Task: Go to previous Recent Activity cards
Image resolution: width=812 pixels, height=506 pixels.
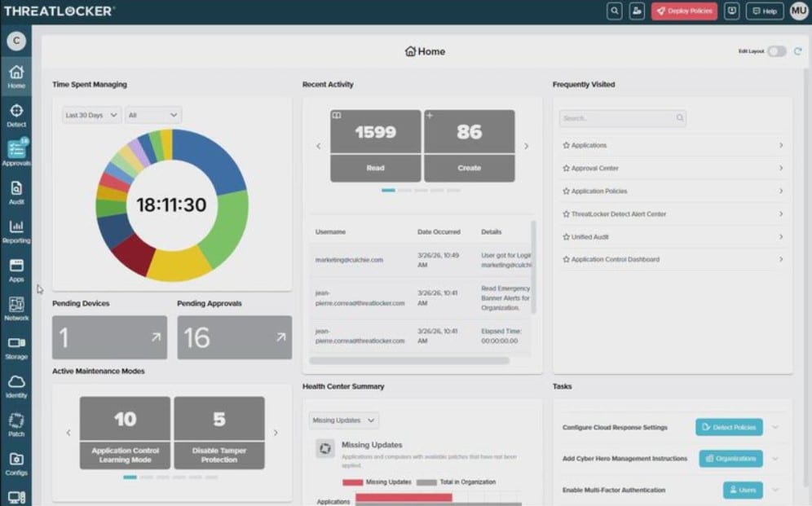Action: 319,147
